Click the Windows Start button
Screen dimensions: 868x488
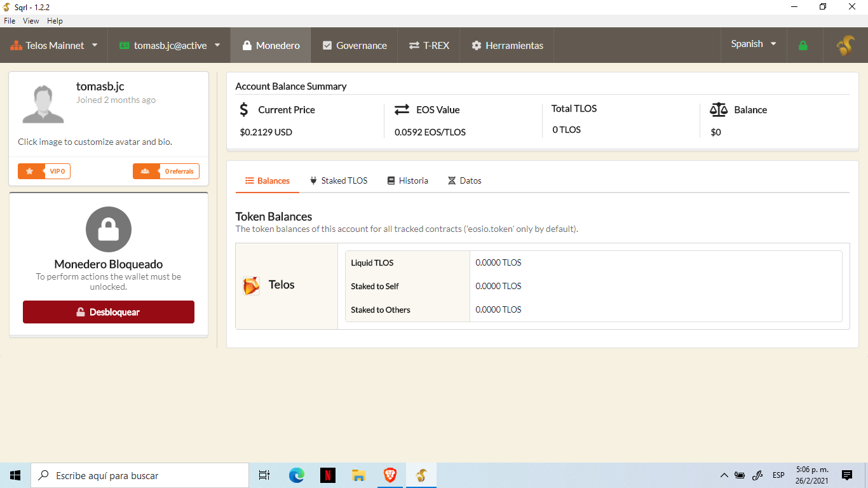[15, 475]
